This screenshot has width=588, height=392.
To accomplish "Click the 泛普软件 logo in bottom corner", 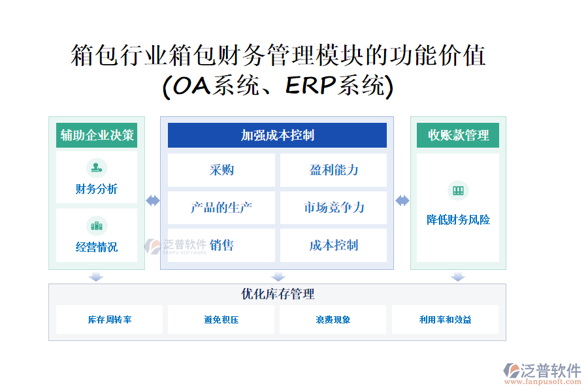I will click(x=542, y=370).
